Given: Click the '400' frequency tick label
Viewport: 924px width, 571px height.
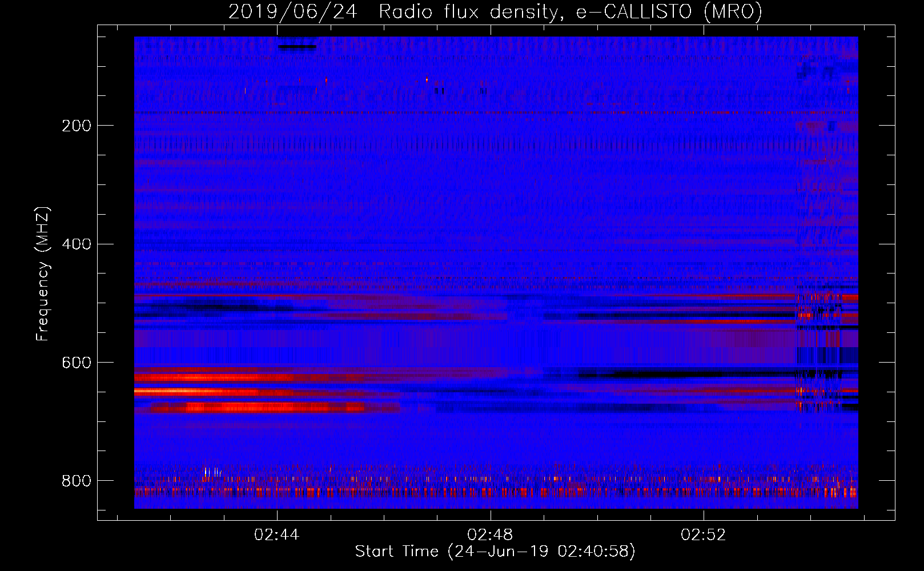Looking at the screenshot, I should pos(76,244).
